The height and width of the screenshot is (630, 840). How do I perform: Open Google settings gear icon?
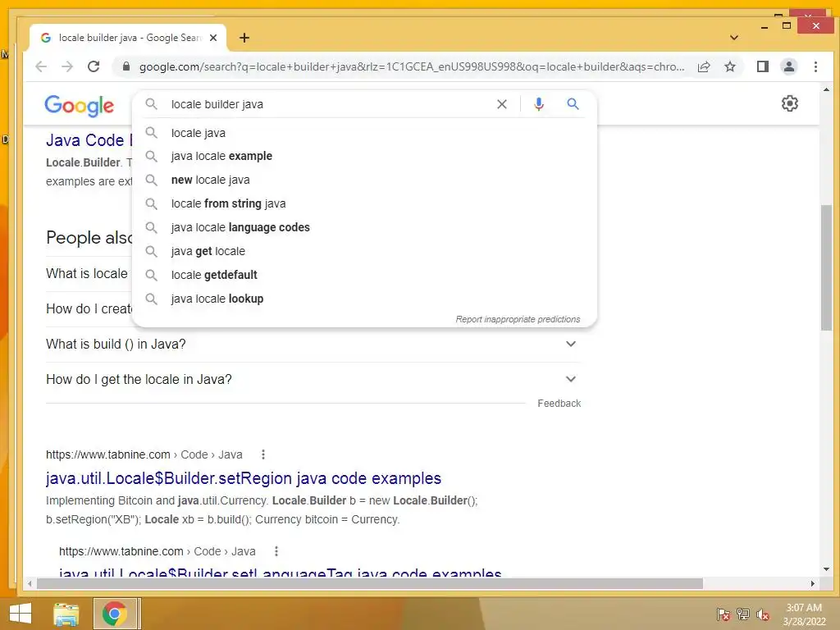[790, 103]
